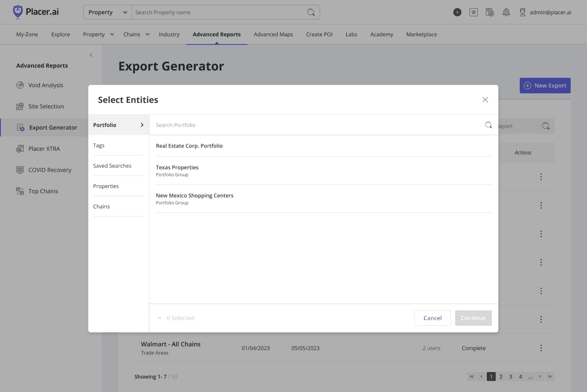Viewport: 587px width, 392px height.
Task: Collapse the Advanced Reports sidebar
Action: [90, 55]
